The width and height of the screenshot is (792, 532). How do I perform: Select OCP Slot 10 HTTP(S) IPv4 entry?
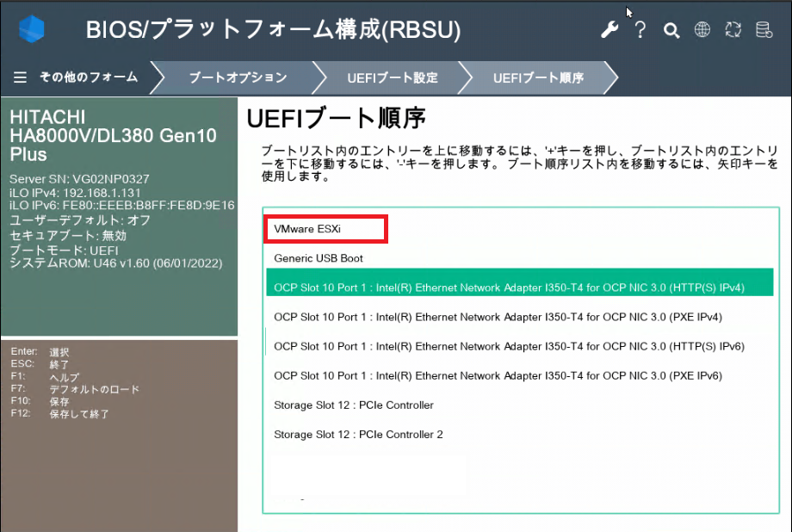(x=520, y=282)
